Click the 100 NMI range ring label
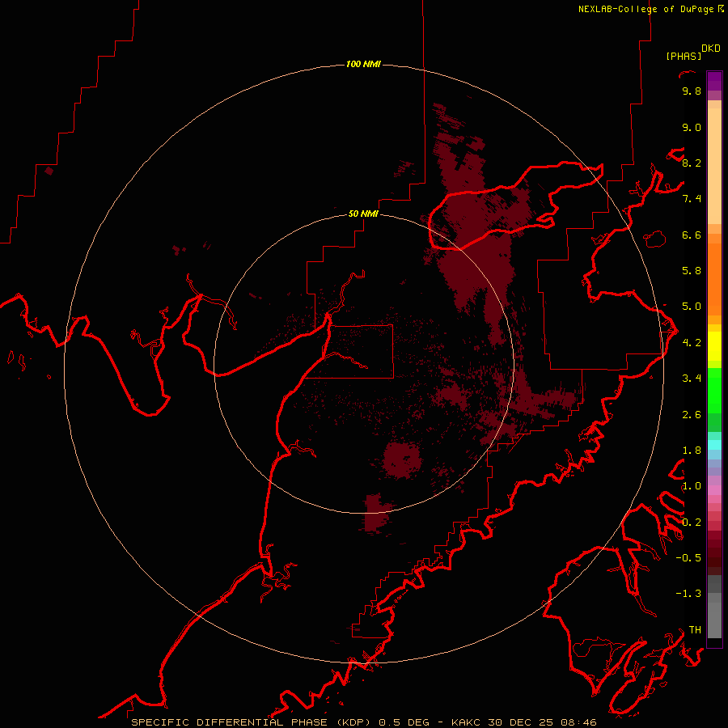 click(363, 64)
